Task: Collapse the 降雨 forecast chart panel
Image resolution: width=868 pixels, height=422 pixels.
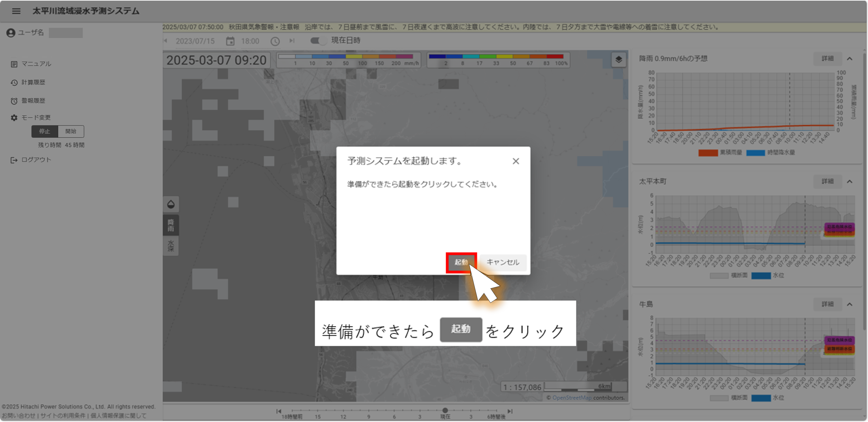Action: point(849,59)
